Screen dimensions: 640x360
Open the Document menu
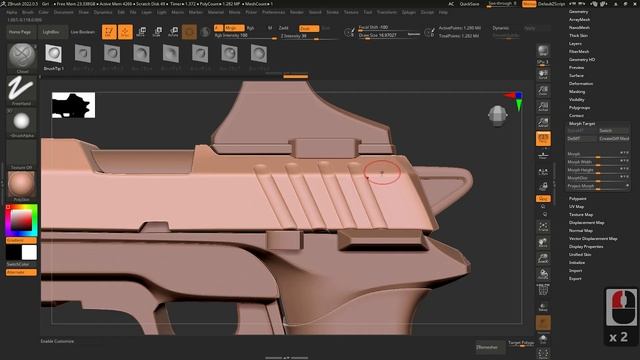pyautogui.click(x=64, y=12)
